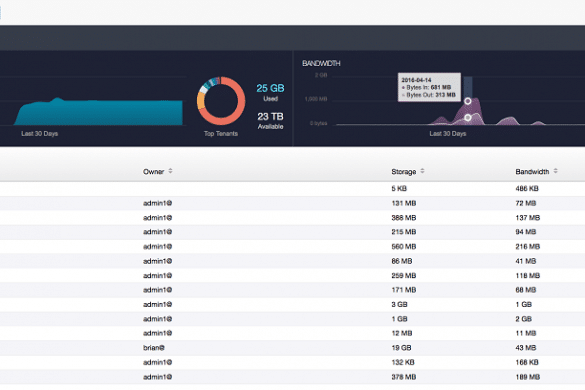The image size is (585, 390).
Task: Click the lower bandwidth data point marker
Action: pos(467,118)
